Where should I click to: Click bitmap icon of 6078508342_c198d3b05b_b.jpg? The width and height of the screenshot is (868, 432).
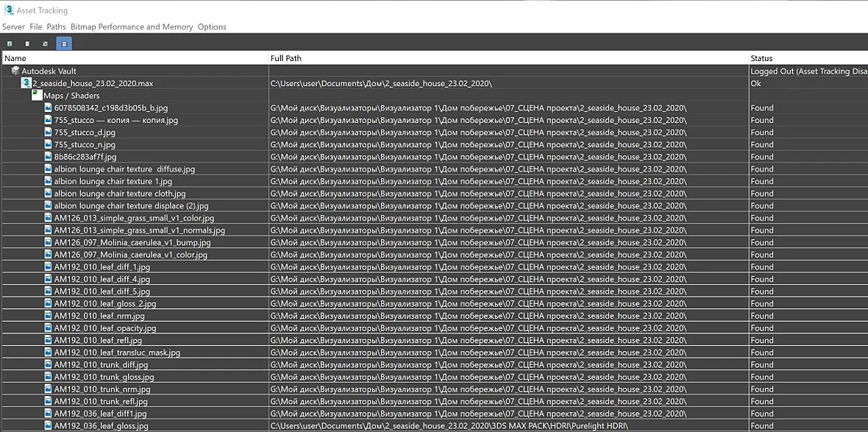[x=49, y=107]
